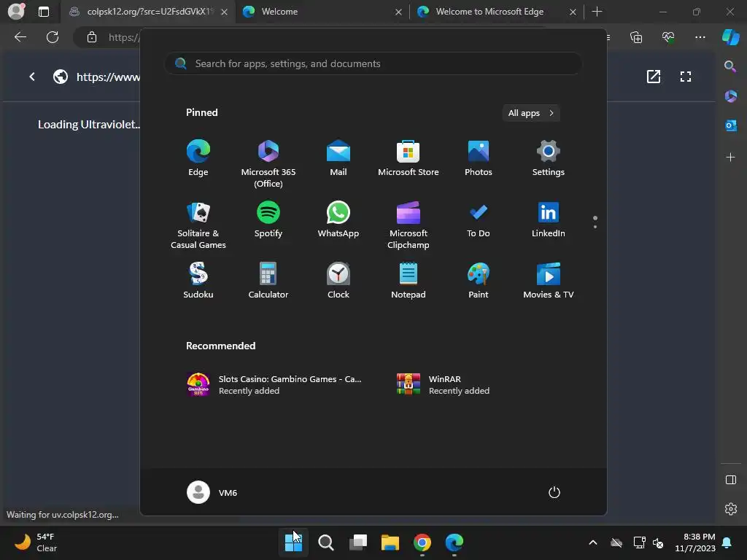Open Task View on the taskbar
The width and height of the screenshot is (747, 560).
[357, 542]
